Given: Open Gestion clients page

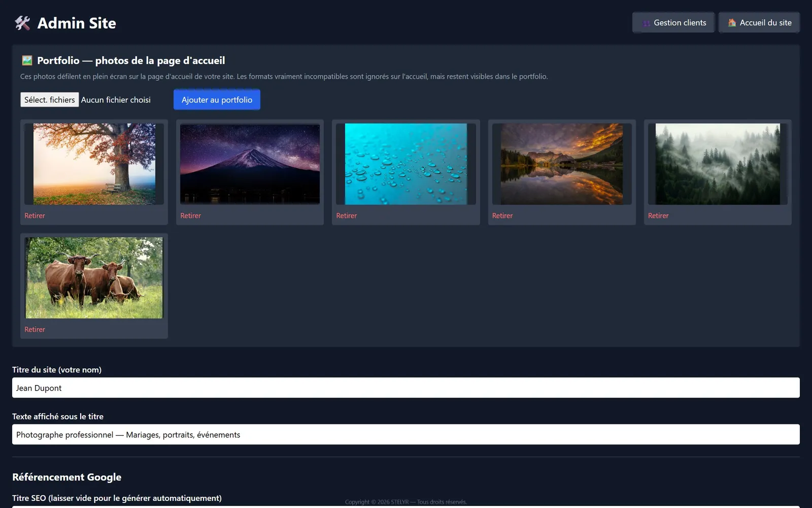Looking at the screenshot, I should coord(673,22).
